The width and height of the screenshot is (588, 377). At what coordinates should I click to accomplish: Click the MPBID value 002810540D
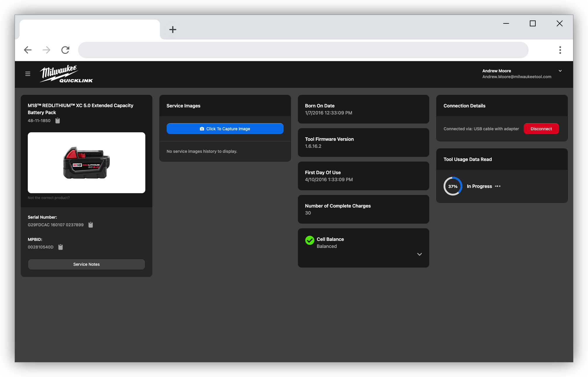pos(41,247)
